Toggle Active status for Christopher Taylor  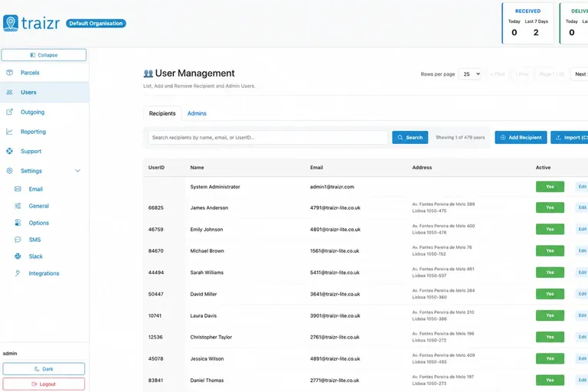coord(550,337)
